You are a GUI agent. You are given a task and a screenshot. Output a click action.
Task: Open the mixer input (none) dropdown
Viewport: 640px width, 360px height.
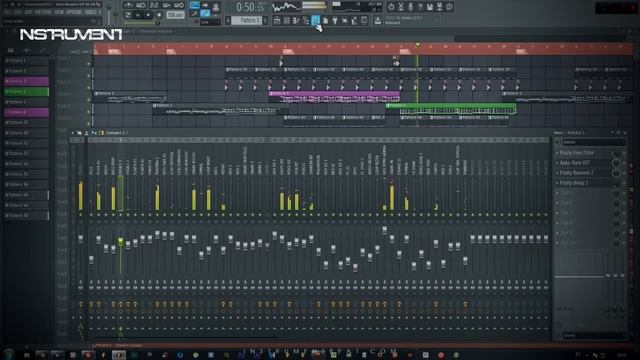[x=593, y=142]
